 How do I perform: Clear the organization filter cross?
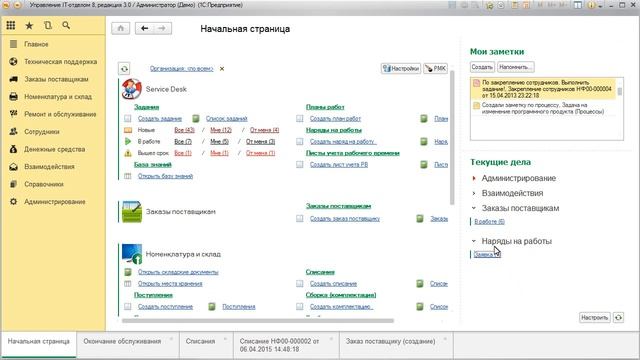[222, 69]
